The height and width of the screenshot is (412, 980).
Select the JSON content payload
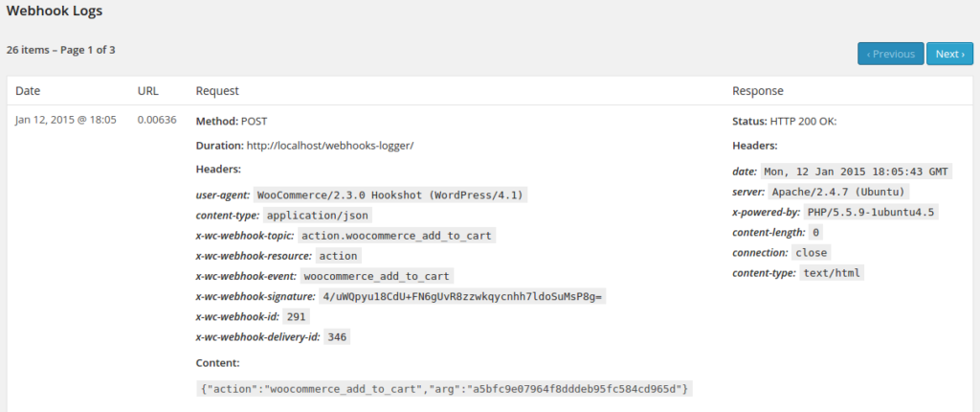(x=444, y=389)
